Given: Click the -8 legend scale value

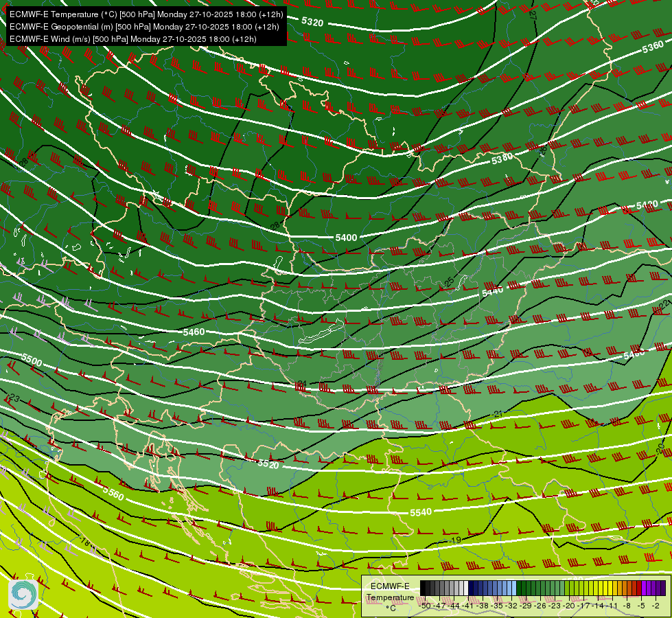Looking at the screenshot, I should click(627, 606).
